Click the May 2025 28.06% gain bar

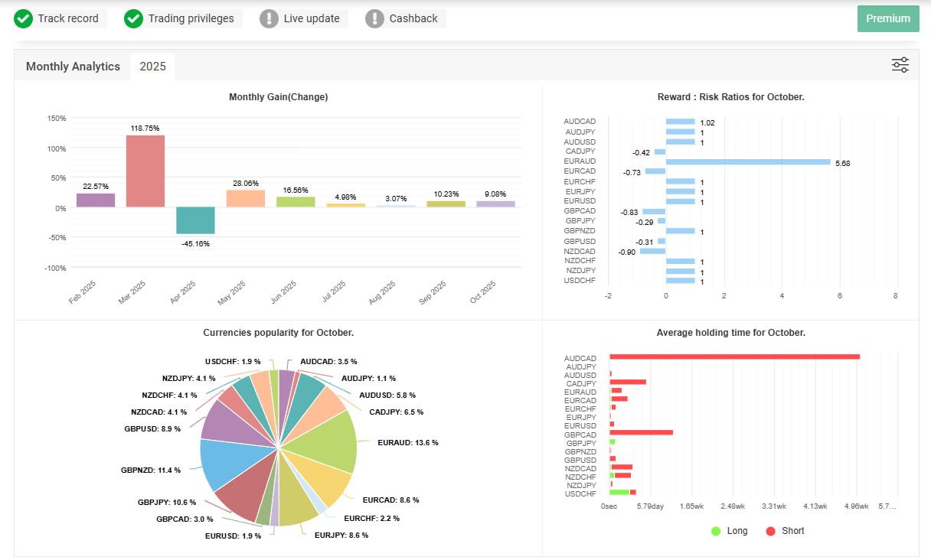tap(245, 198)
